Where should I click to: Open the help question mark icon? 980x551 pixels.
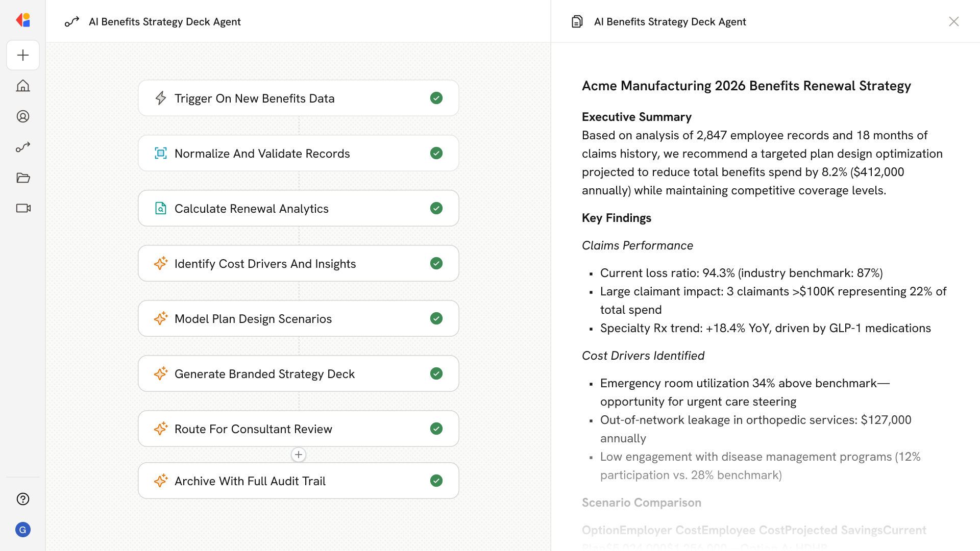(23, 499)
